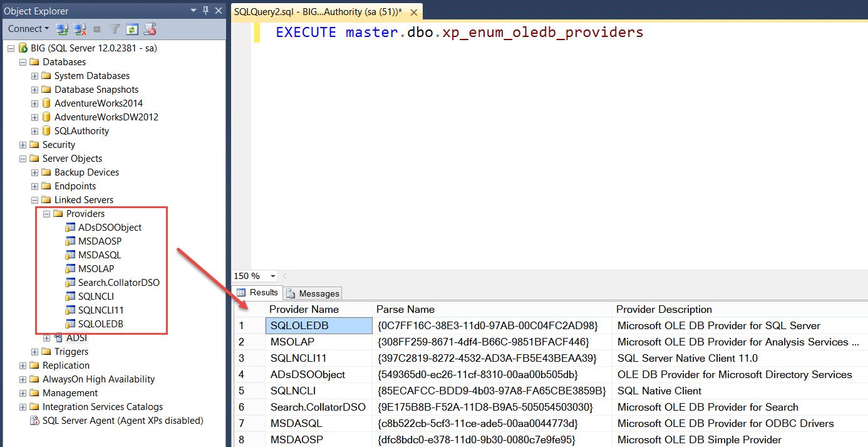
Task: Click the MSDASQL cell in results grid
Action: (x=319, y=423)
